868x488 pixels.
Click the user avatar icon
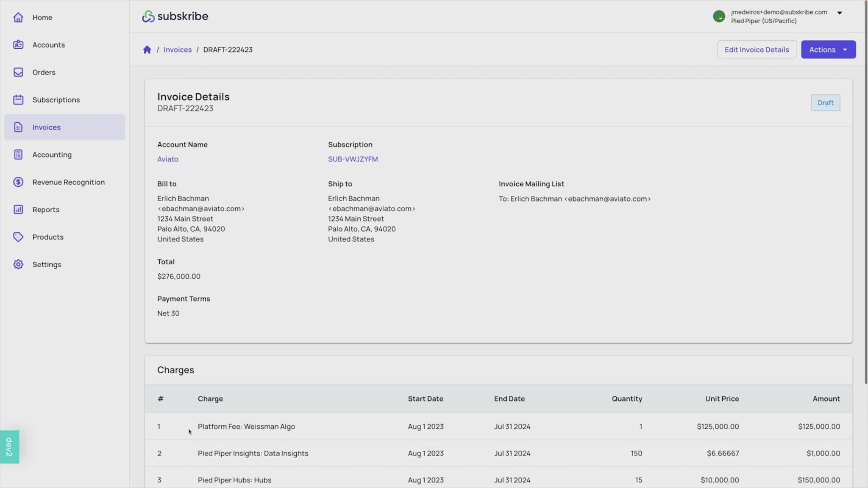pyautogui.click(x=719, y=17)
